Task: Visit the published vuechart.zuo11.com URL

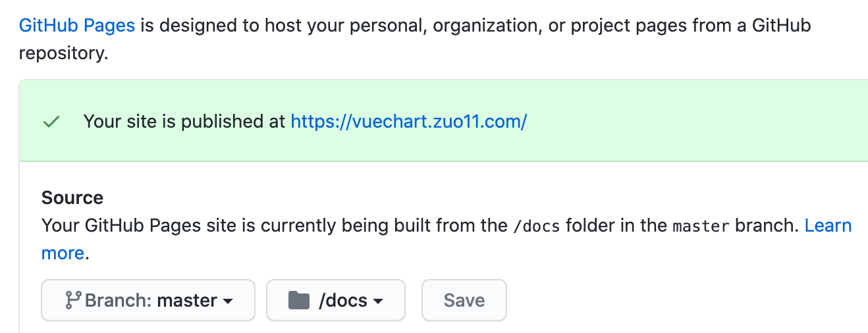Action: pos(408,122)
